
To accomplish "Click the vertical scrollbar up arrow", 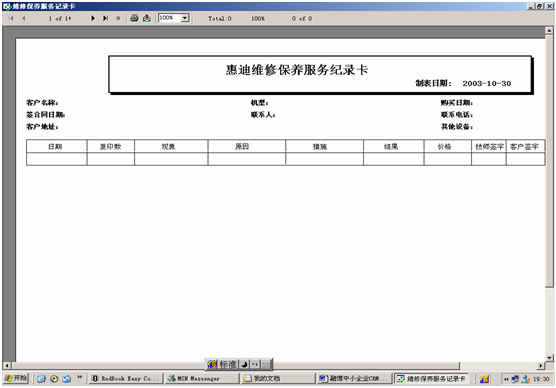I will 549,31.
